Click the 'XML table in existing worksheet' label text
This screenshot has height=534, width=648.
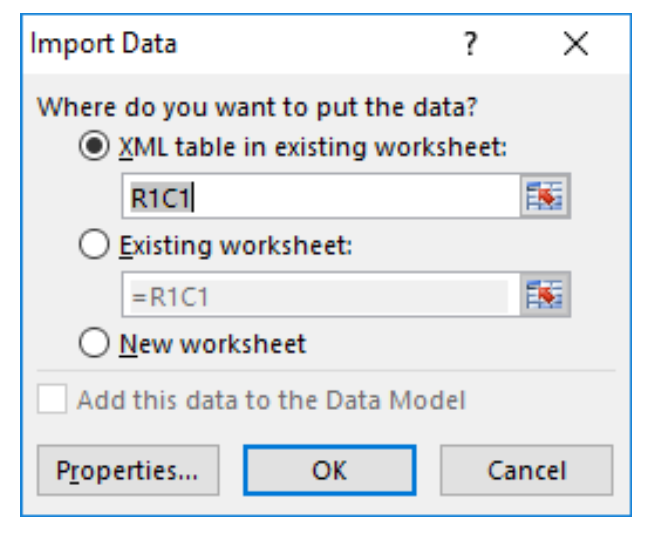313,146
